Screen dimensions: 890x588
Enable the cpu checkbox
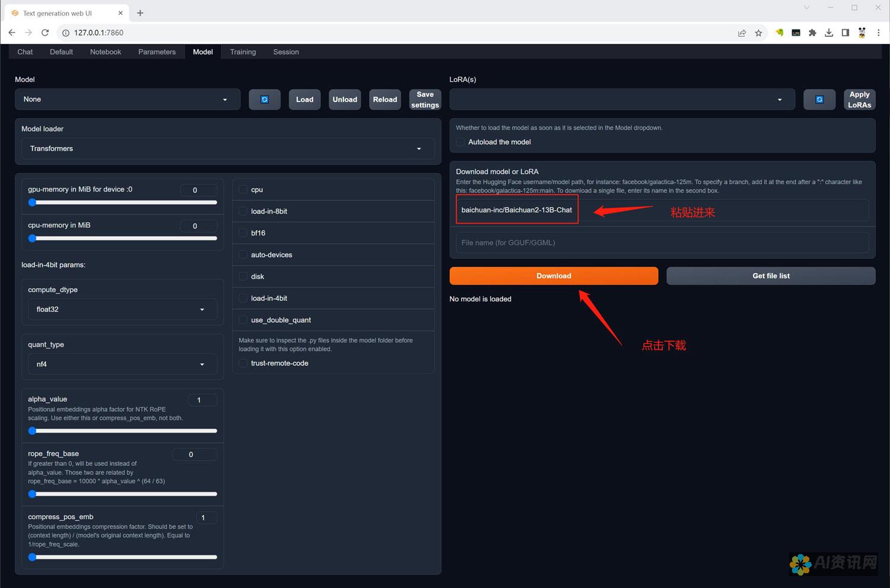point(243,190)
